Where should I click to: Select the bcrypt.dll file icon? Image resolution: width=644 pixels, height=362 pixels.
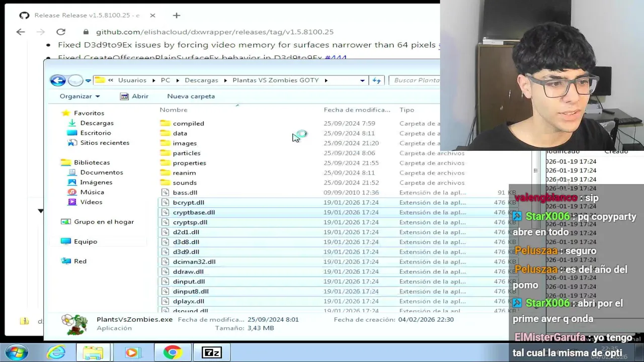click(166, 202)
